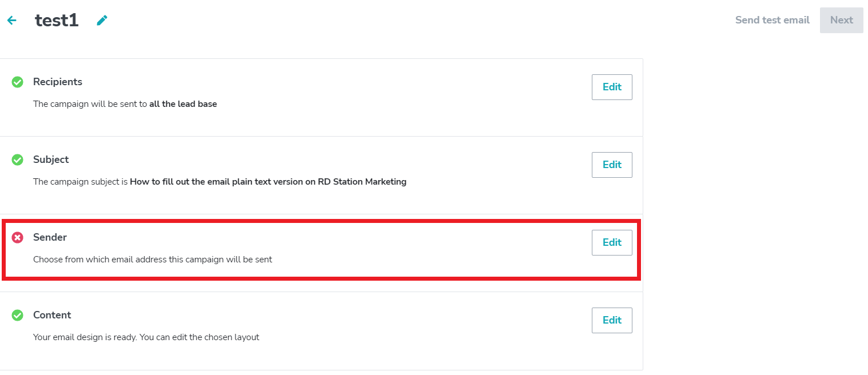Click the text 'all the lead base'
The height and width of the screenshot is (375, 868).
tap(183, 104)
